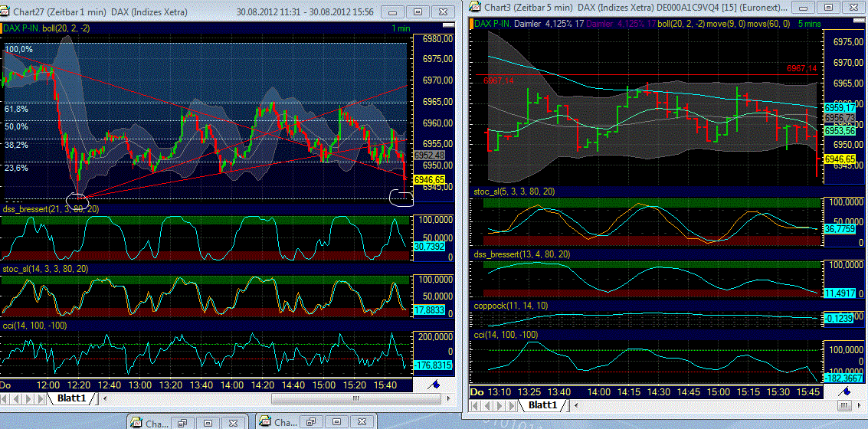Click the 1 min timeframe label
868x429 pixels.
(401, 28)
